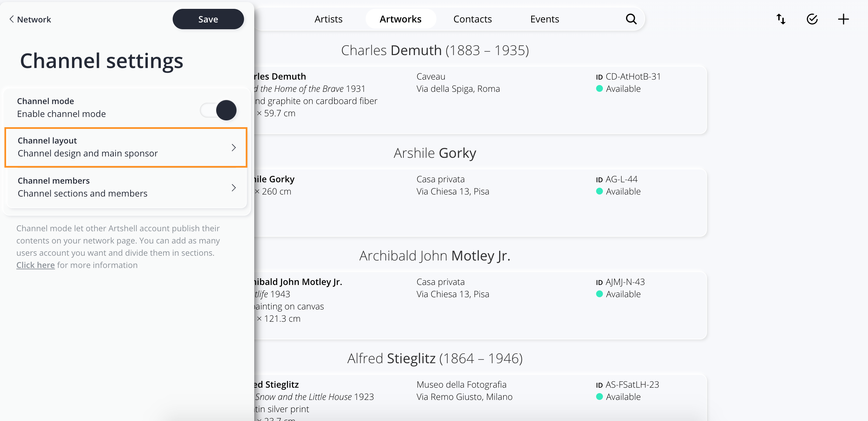This screenshot has height=421, width=868.
Task: Open artwork card AS-FSatLH-23
Action: point(481,397)
